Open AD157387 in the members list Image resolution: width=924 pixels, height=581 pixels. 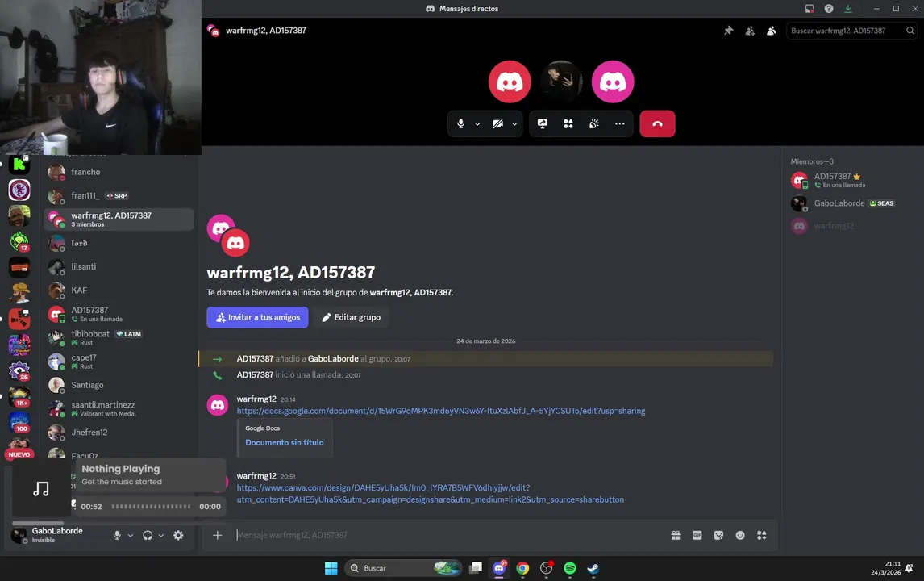coord(851,180)
